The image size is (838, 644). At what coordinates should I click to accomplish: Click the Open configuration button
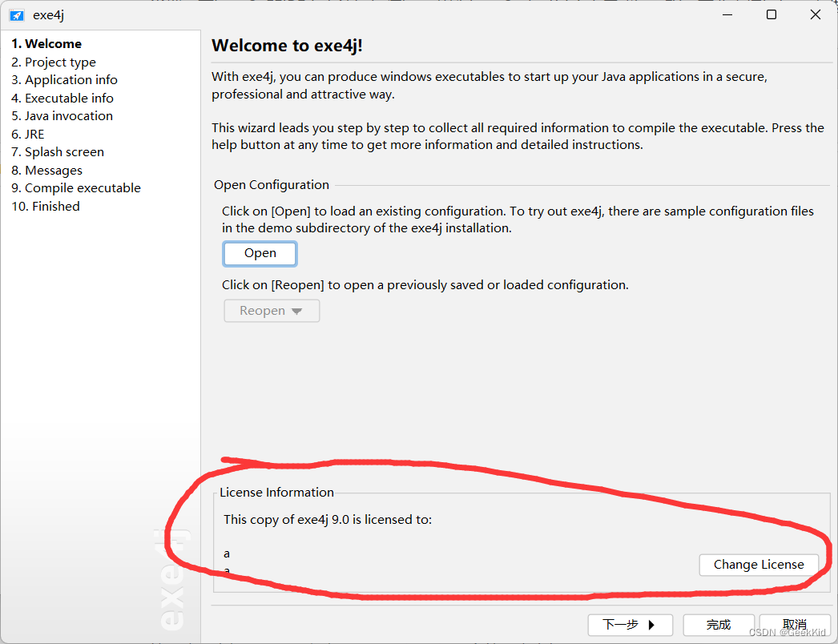(260, 253)
